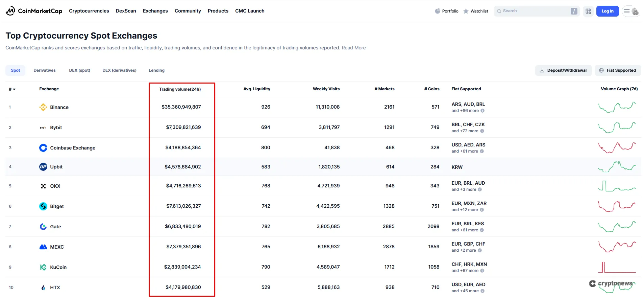Click Upbit fiat supported 'KRW'
The image size is (644, 297).
click(x=457, y=167)
